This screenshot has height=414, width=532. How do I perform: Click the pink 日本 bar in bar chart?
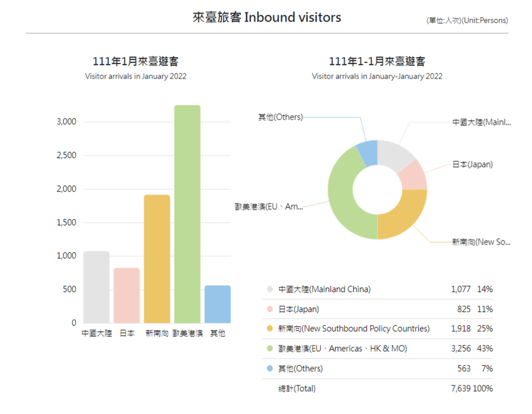(127, 295)
